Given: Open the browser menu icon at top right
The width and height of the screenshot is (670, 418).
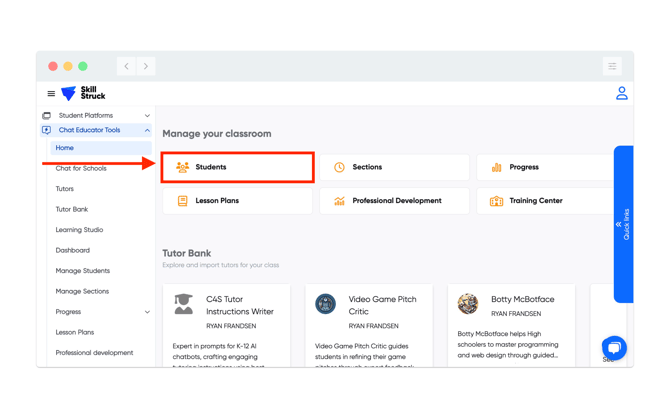Looking at the screenshot, I should [x=612, y=66].
